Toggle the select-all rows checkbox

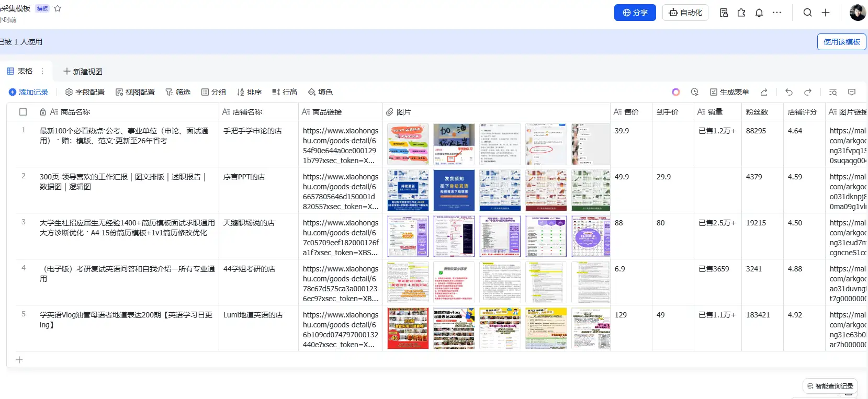click(23, 112)
